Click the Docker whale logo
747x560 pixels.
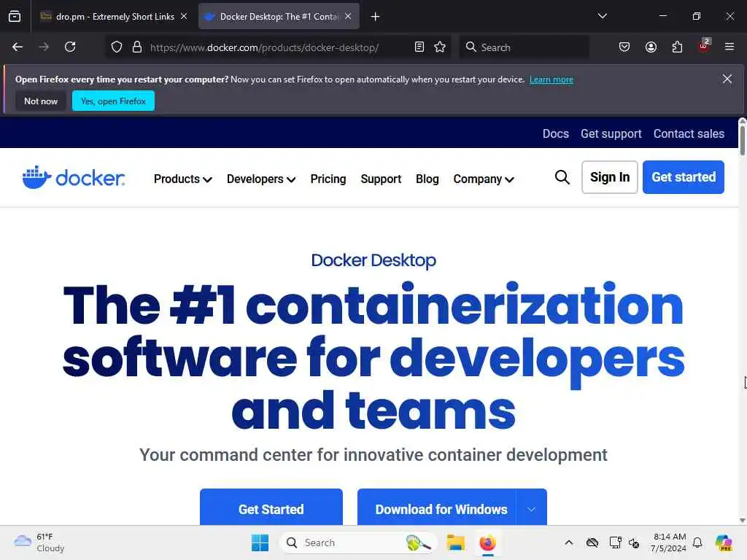(x=74, y=178)
